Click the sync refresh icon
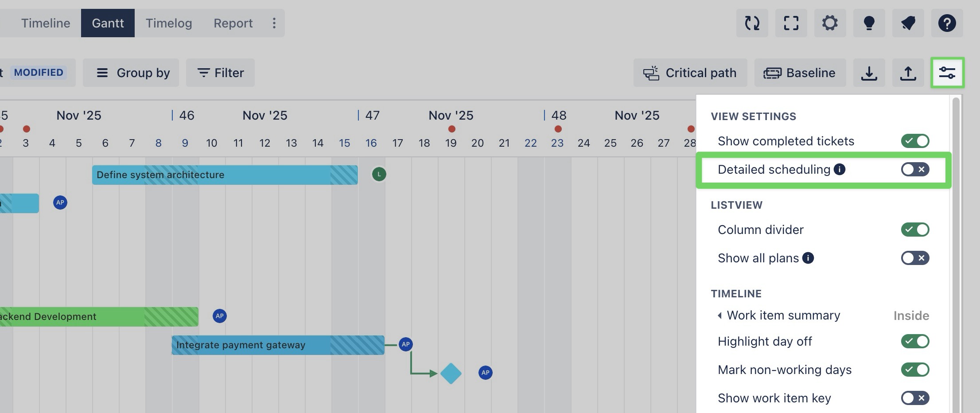This screenshot has height=413, width=980. click(x=752, y=23)
